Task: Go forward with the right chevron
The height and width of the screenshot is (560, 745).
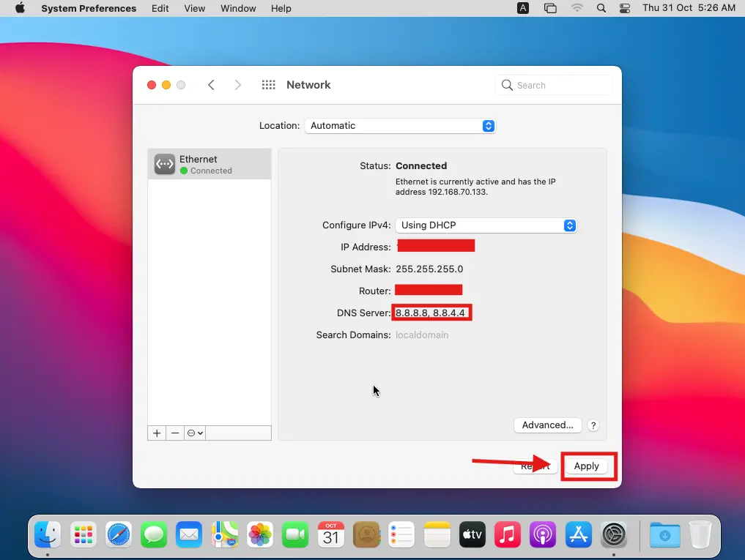Action: (x=237, y=85)
